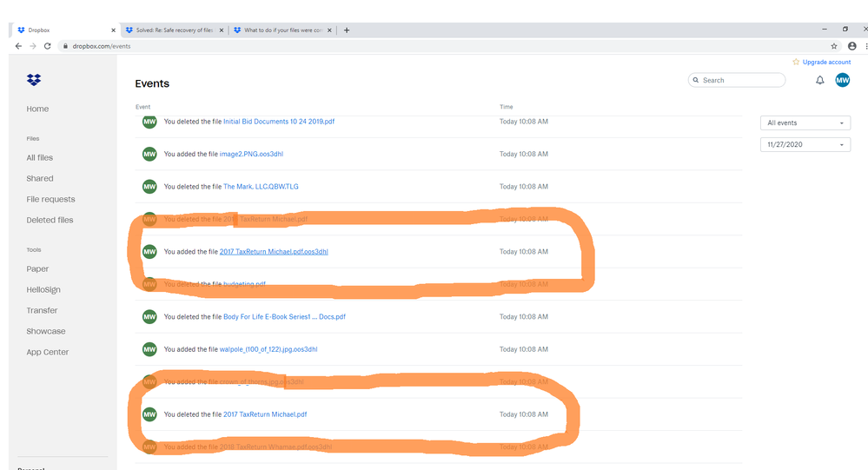Open the Chrome three-dot menu
The image size is (868, 470).
point(865,46)
